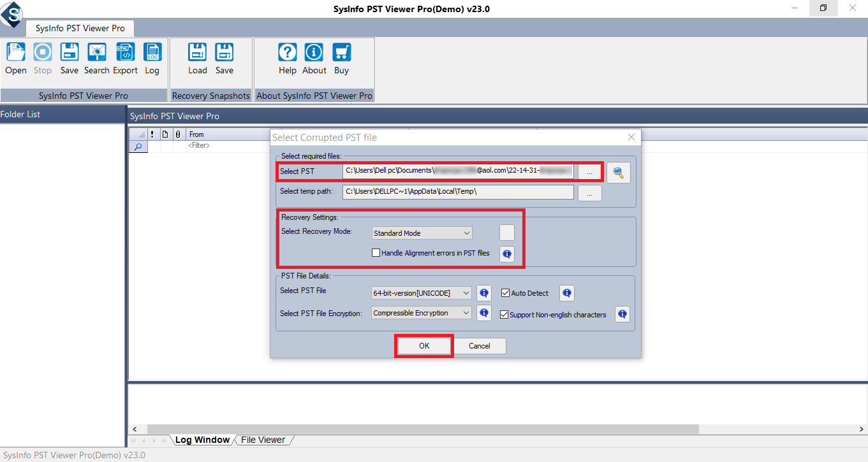Click the About SysInfo PST Viewer Pro group label
868x462 pixels.
point(314,96)
